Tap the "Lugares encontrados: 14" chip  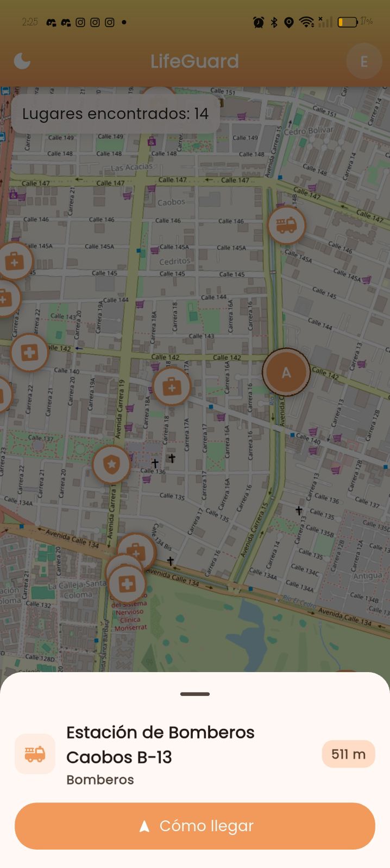[x=115, y=114]
